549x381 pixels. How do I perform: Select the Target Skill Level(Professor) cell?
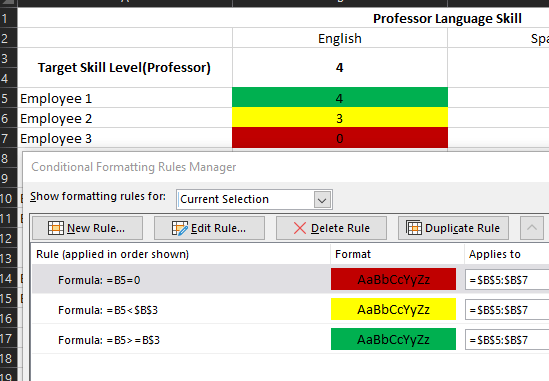click(125, 68)
